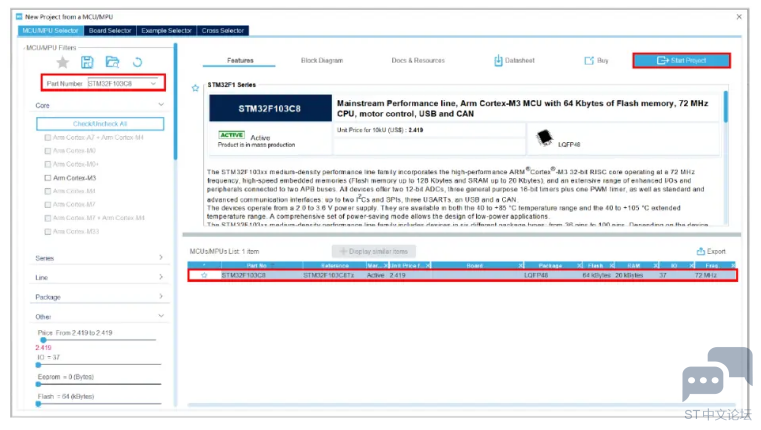Click the Export icon above the MCU list
Image resolution: width=761 pixels, height=430 pixels.
coord(700,251)
